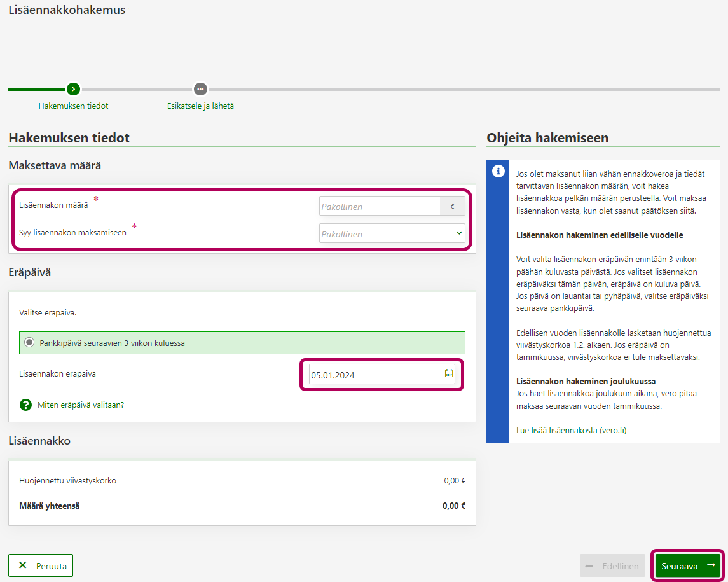Select the Pankkipäivä seuraavien 3 viikon kuluessa radio
Screen dimensions: 728x582
pyautogui.click(x=29, y=343)
